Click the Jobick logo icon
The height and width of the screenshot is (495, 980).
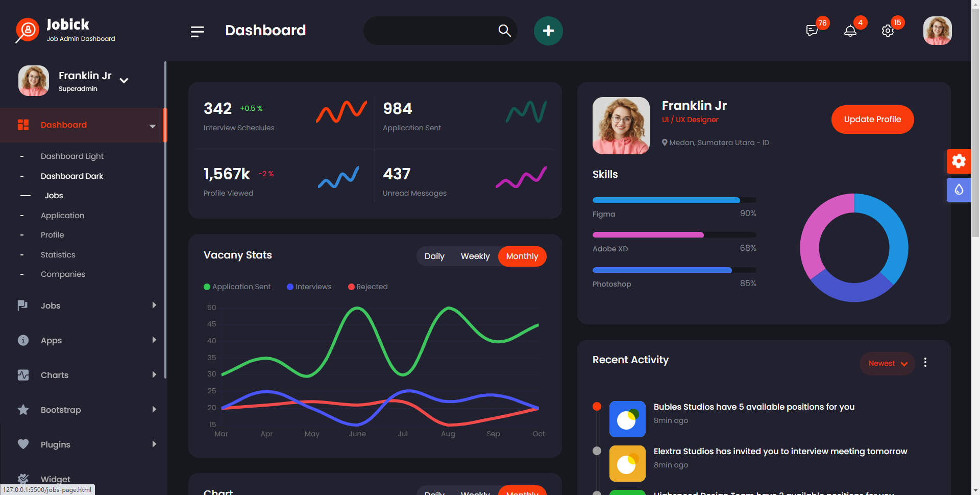click(27, 31)
